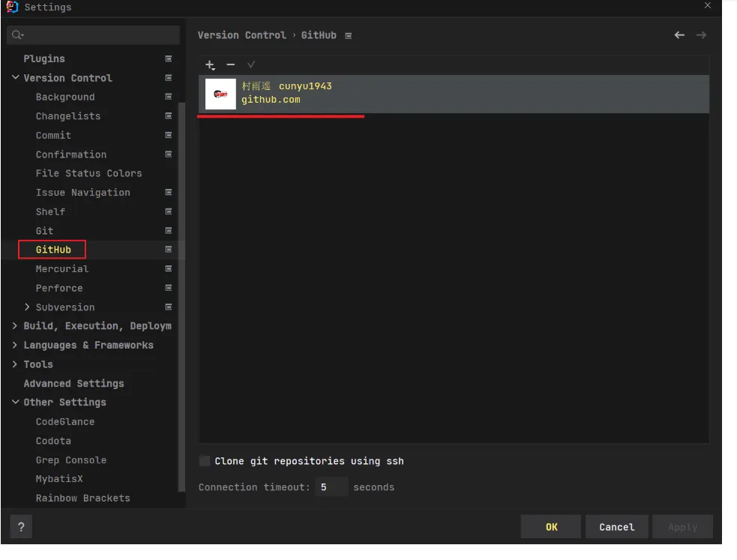Expand the Subversion tree node
Screen dimensions: 737x560
pyautogui.click(x=27, y=307)
